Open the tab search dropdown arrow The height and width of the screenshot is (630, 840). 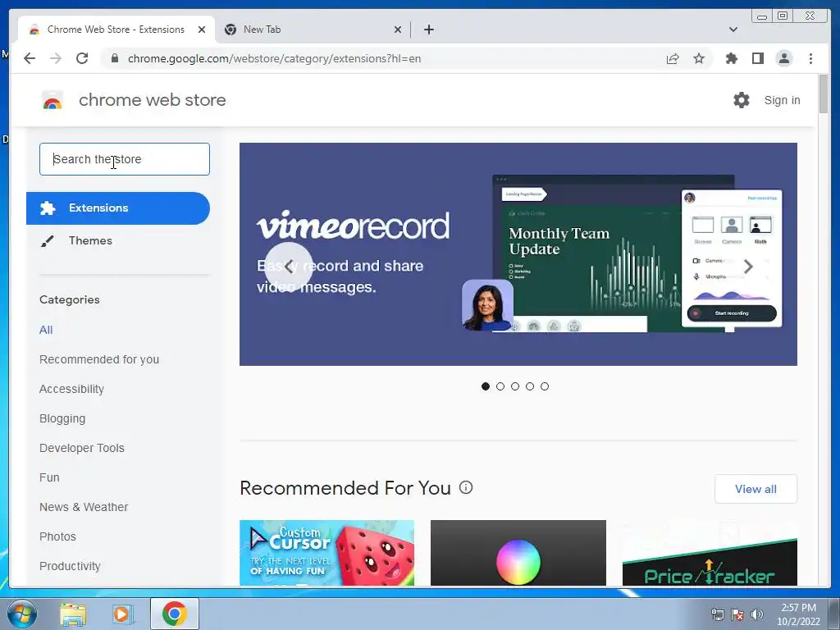point(733,30)
